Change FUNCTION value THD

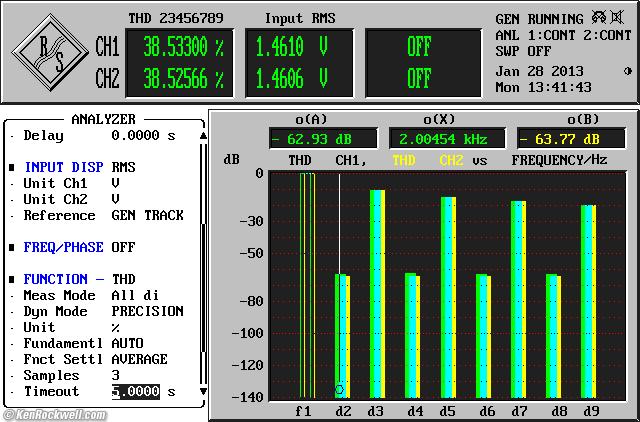[x=124, y=279]
